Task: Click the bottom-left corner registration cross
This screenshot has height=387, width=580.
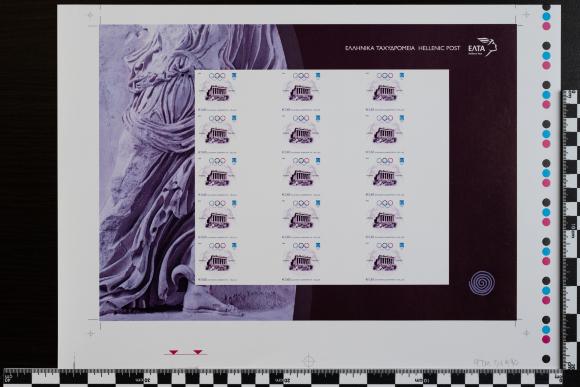Action: tap(91, 333)
